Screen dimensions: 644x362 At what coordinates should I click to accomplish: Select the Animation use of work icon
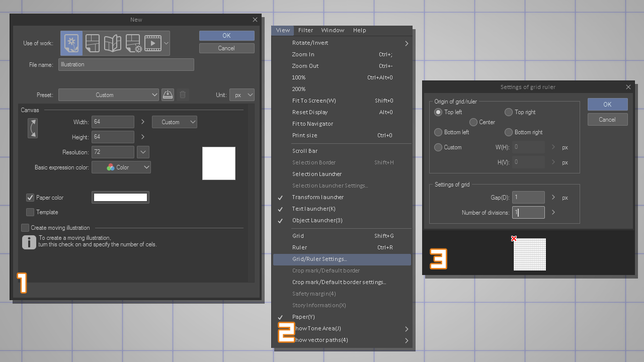(153, 43)
